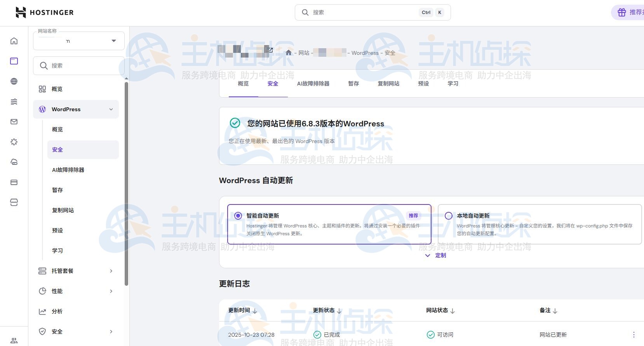Open the billing card icon in rail
644x346 pixels.
point(14,182)
